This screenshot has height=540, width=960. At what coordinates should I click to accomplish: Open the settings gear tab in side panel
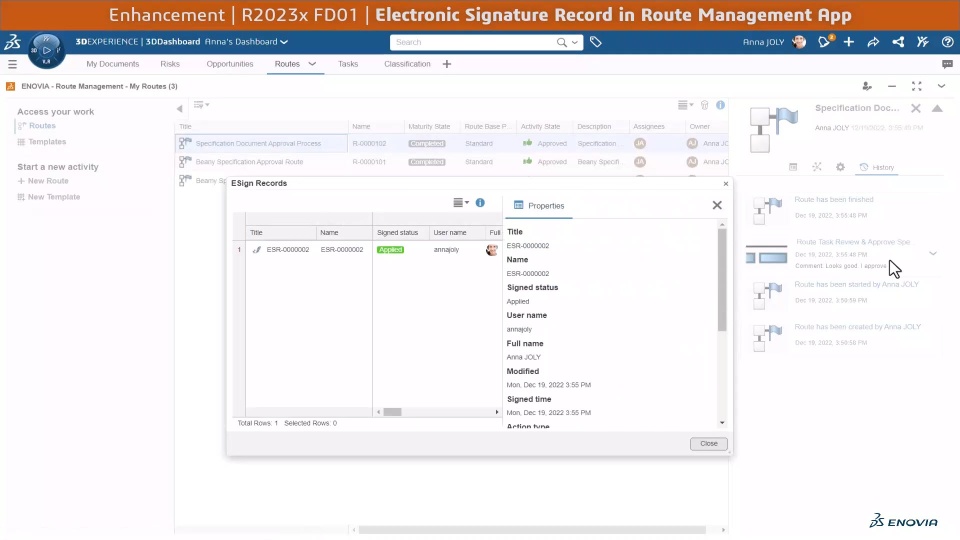(x=840, y=167)
